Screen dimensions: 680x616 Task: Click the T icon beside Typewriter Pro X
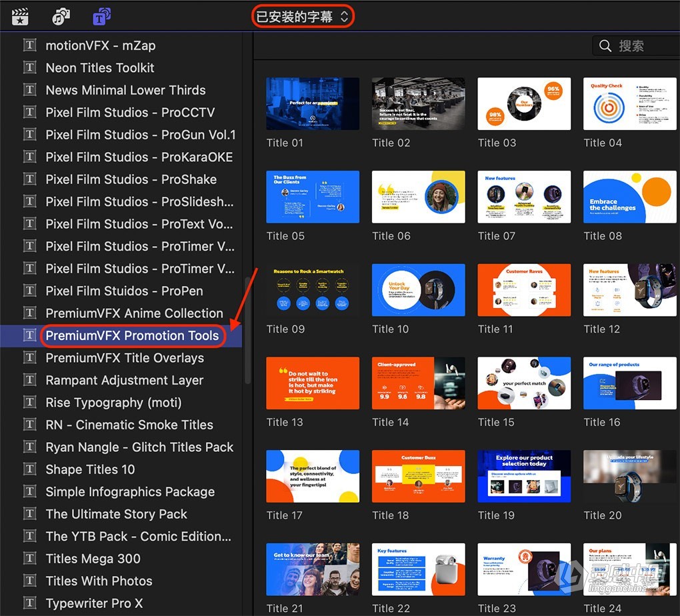tap(29, 603)
